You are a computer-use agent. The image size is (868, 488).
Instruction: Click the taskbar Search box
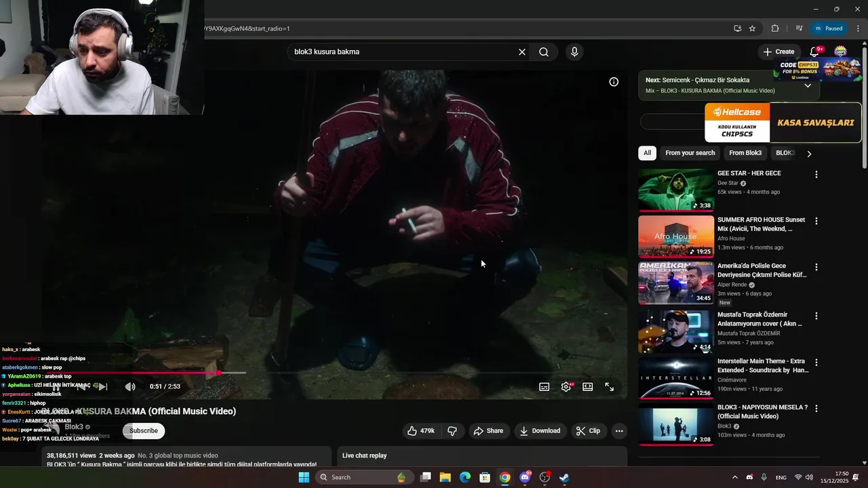point(364,477)
